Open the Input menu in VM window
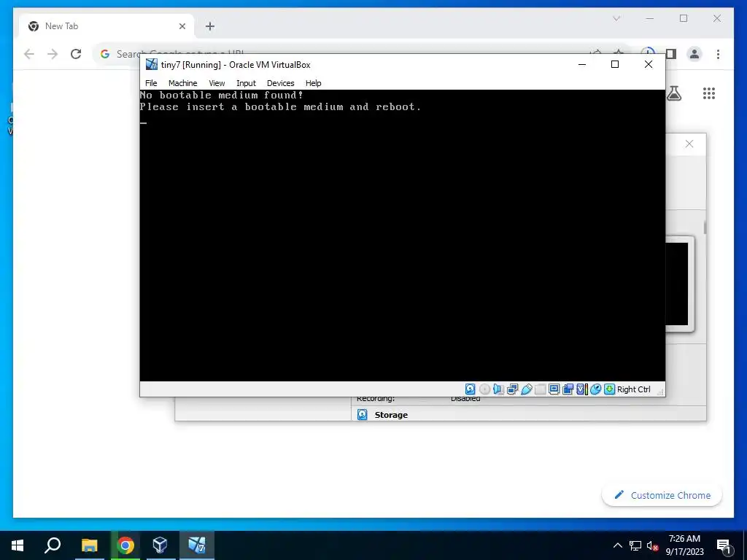 tap(246, 83)
